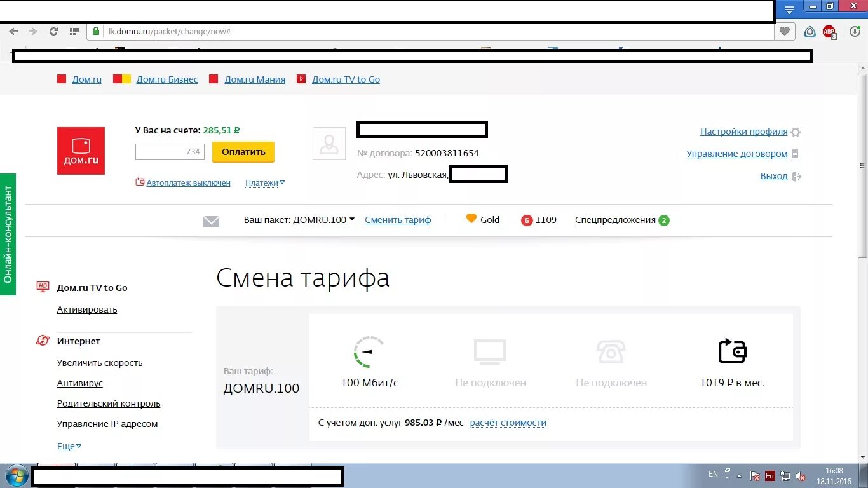Screen dimensions: 868x488
Task: Open Настройки профиля link
Action: tap(744, 132)
